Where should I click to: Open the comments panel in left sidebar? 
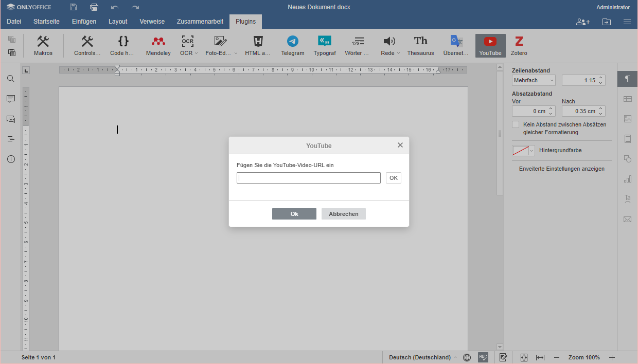(x=10, y=99)
